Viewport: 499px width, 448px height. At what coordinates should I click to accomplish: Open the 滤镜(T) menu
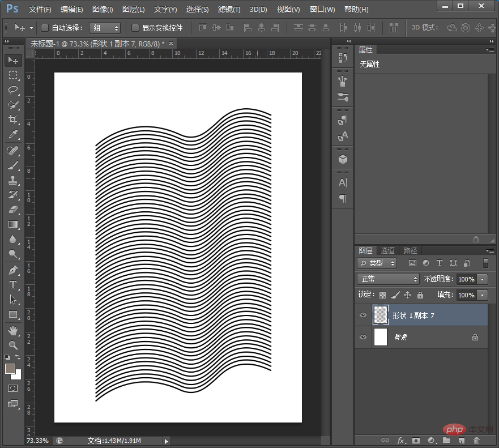[x=229, y=9]
